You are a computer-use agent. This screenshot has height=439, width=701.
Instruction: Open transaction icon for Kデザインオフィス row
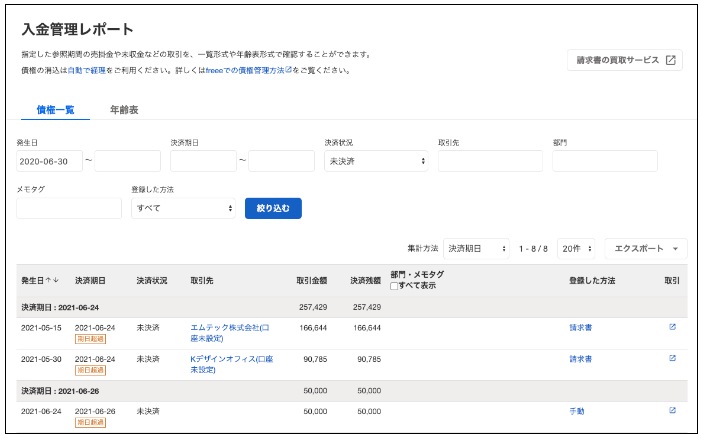pos(672,358)
